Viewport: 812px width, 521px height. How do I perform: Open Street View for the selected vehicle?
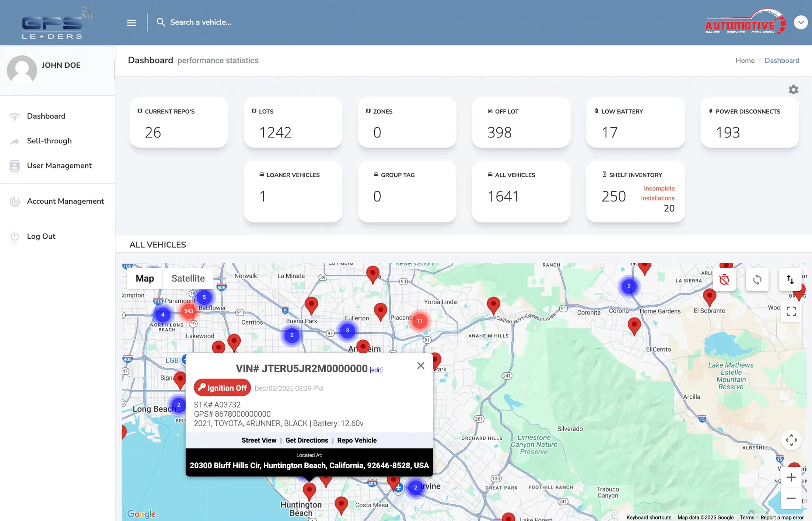click(259, 440)
